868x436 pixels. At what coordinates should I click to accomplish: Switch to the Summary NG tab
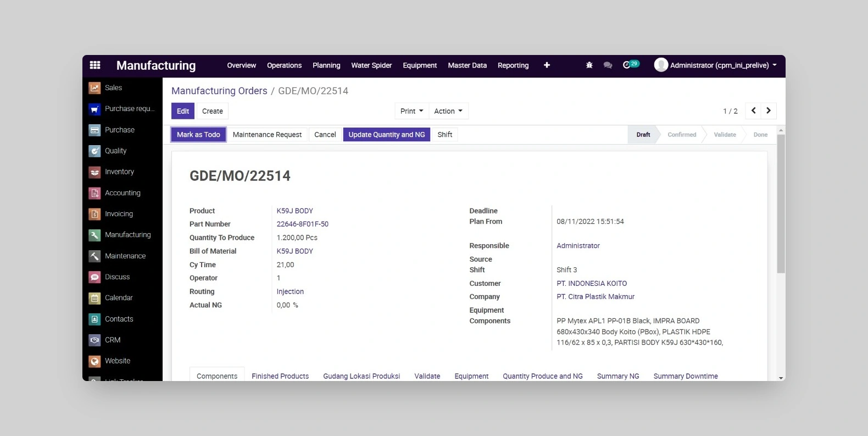pos(618,376)
